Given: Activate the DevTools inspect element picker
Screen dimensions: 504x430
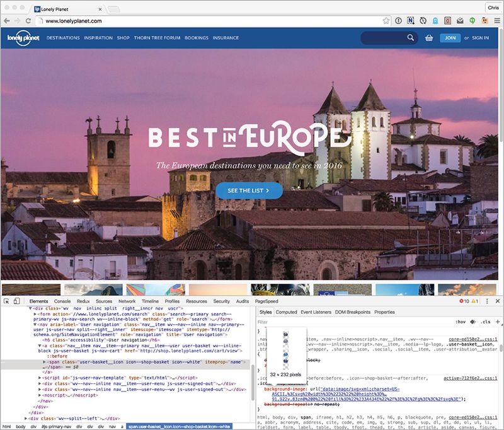Looking at the screenshot, I should coord(8,302).
